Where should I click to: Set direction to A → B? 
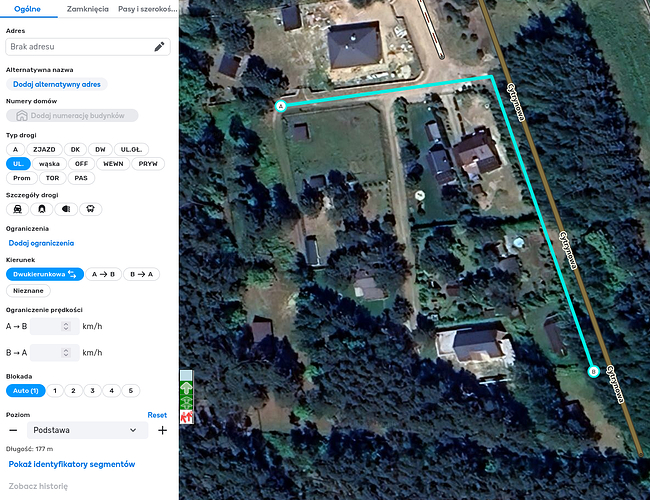(x=103, y=274)
